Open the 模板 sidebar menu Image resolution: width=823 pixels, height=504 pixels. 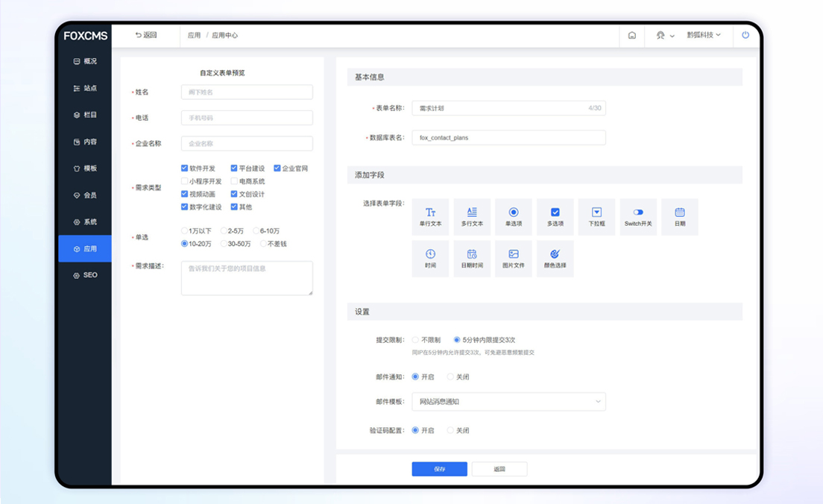click(x=85, y=168)
